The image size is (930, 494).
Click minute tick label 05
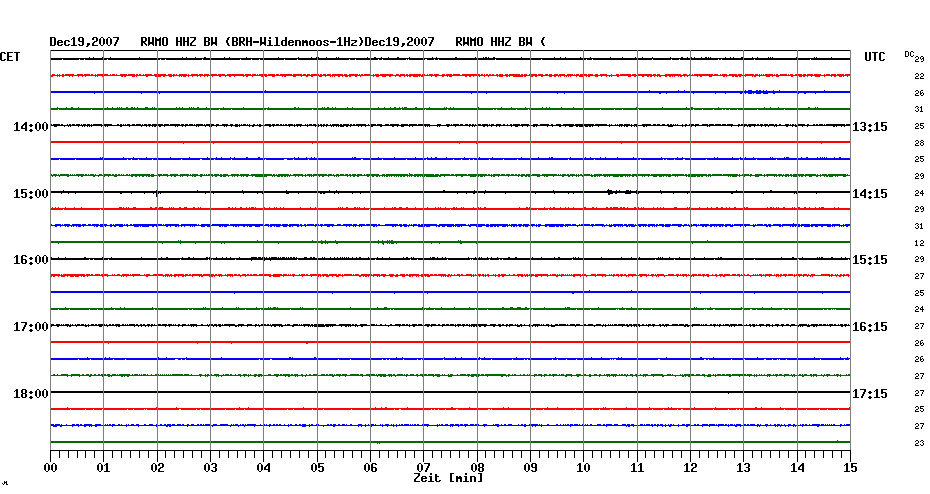317,468
